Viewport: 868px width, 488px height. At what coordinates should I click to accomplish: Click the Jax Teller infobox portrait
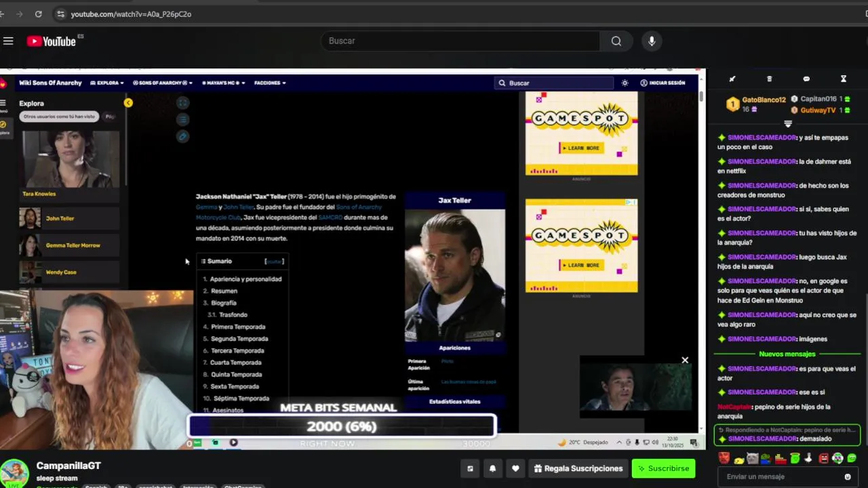(454, 275)
